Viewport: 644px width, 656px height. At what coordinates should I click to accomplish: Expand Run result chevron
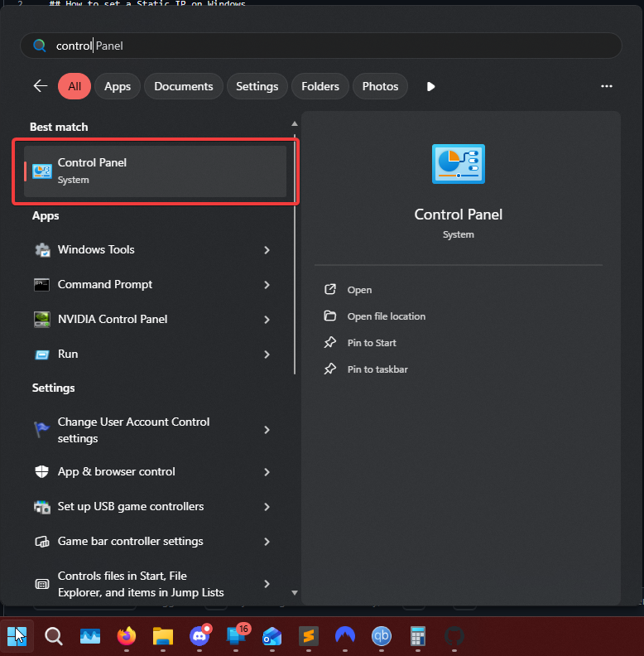pos(267,355)
